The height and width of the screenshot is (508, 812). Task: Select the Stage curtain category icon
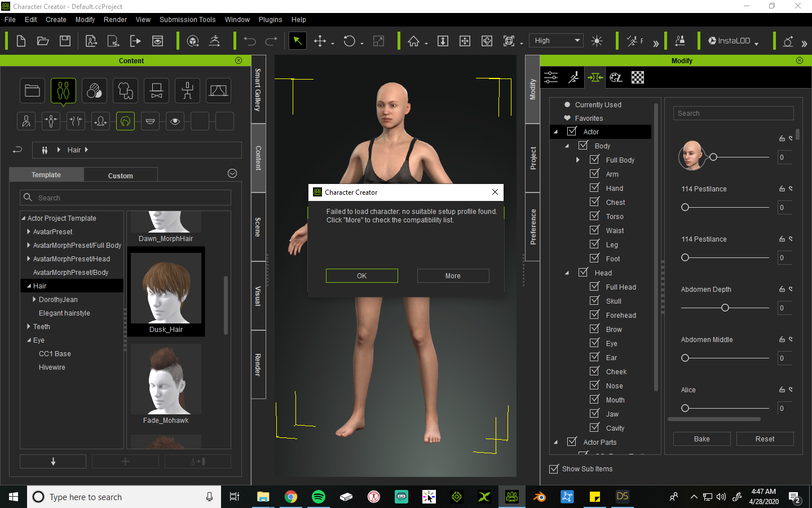click(x=219, y=90)
